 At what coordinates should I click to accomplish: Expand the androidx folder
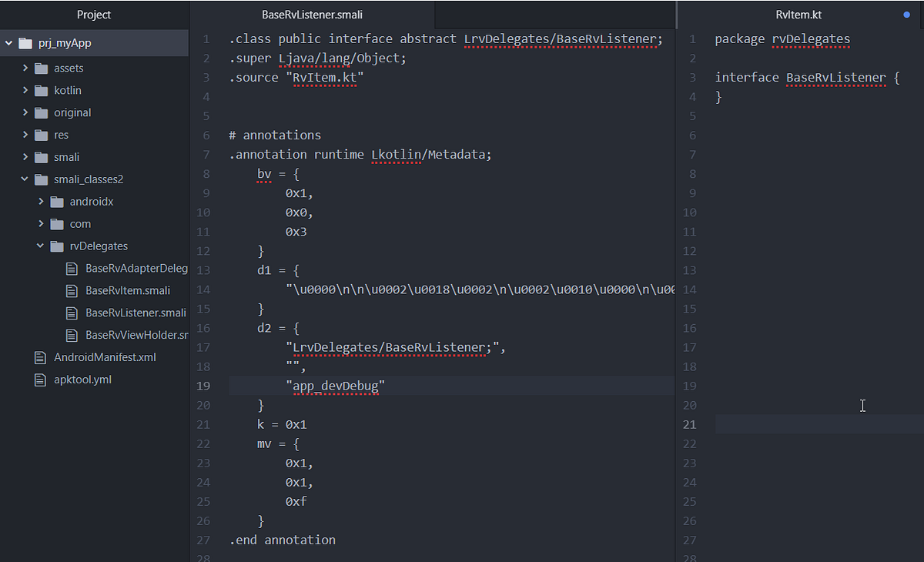click(x=42, y=201)
